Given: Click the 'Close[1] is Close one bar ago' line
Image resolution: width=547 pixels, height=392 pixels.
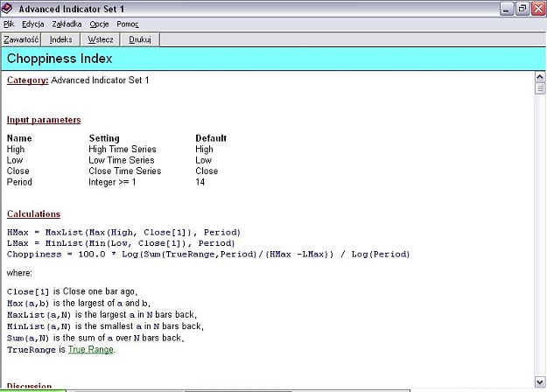Looking at the screenshot, I should coord(72,291).
